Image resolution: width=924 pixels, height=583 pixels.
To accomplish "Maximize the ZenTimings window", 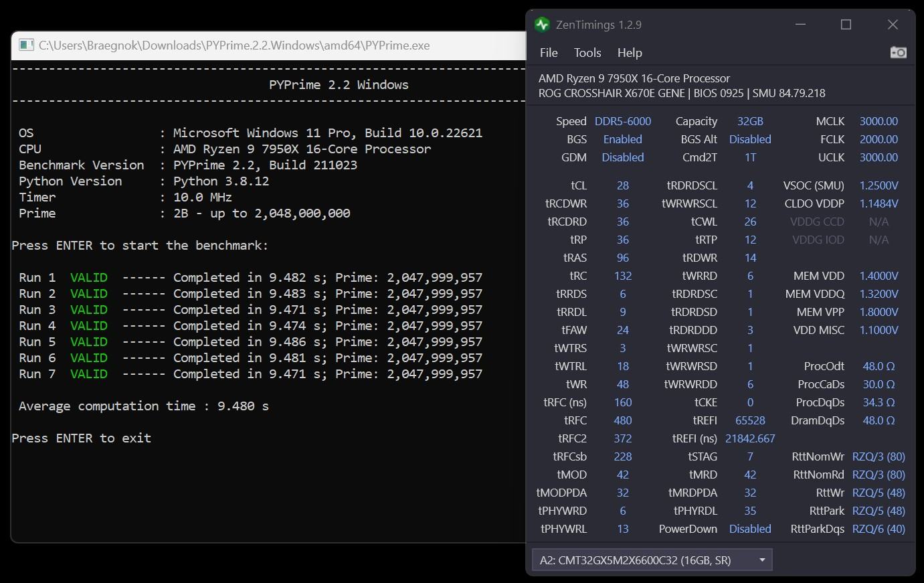I will tap(846, 25).
